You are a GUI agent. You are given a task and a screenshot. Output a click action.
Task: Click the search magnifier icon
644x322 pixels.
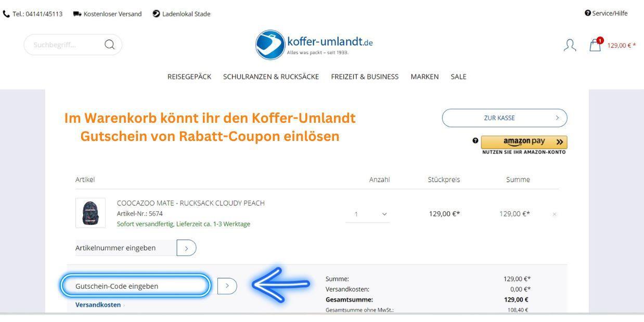109,45
